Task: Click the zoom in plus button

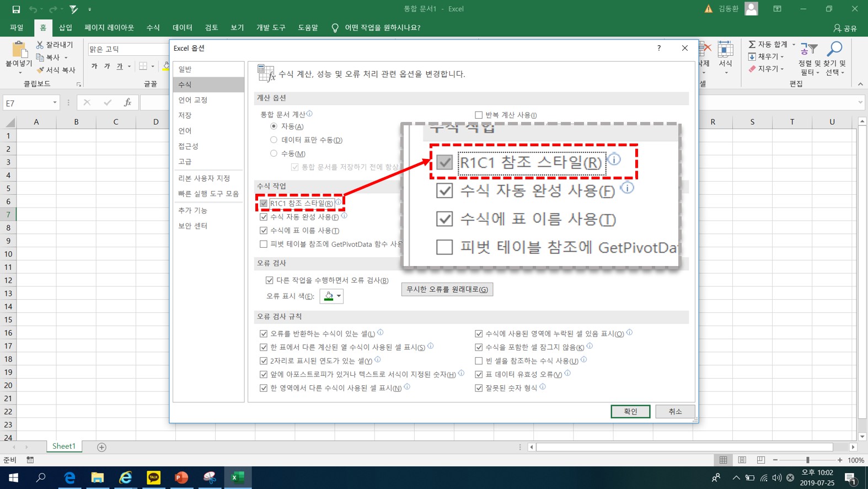Action: coord(840,460)
